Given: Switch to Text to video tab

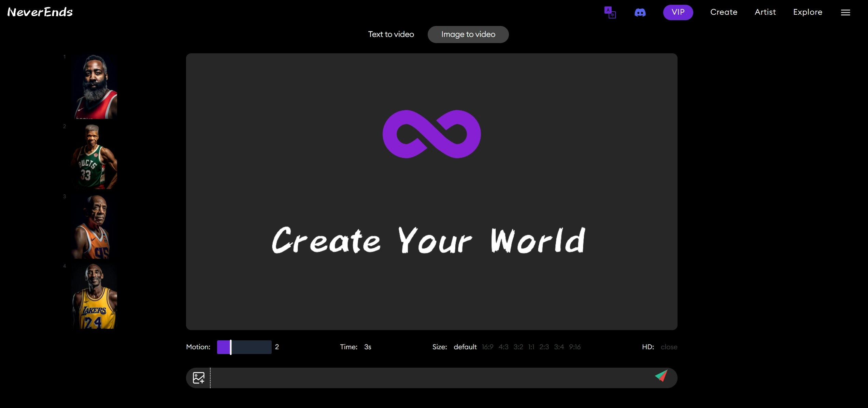Looking at the screenshot, I should pyautogui.click(x=391, y=34).
